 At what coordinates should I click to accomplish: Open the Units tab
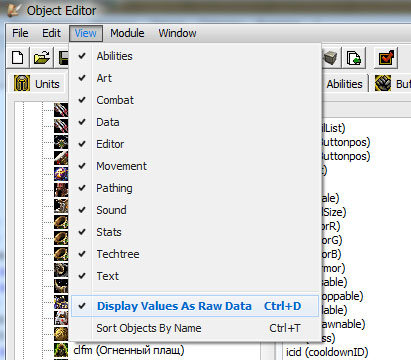coord(37,84)
